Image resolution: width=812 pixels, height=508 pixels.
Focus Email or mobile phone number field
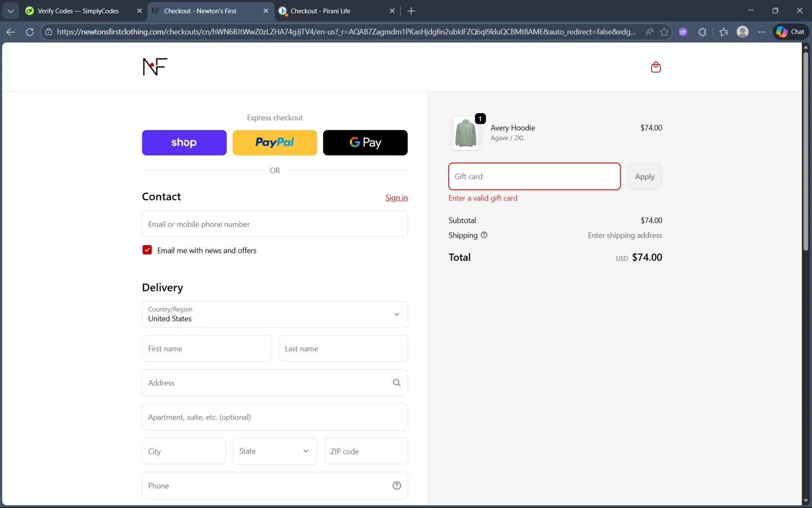[275, 224]
